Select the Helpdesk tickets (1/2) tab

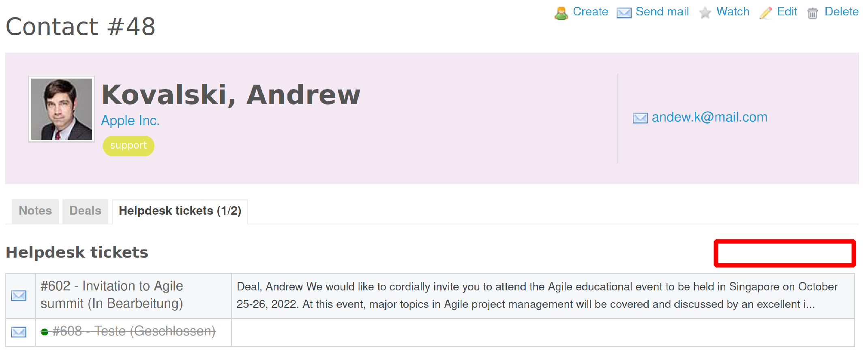(180, 211)
